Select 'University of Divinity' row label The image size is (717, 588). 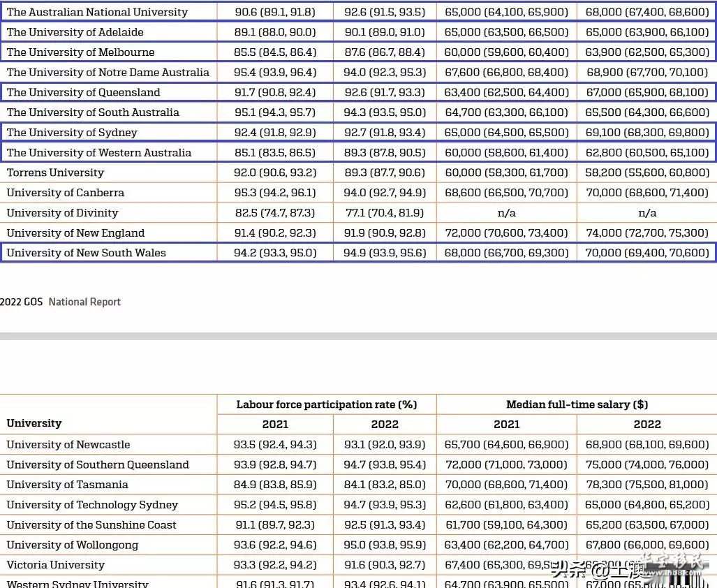62,212
